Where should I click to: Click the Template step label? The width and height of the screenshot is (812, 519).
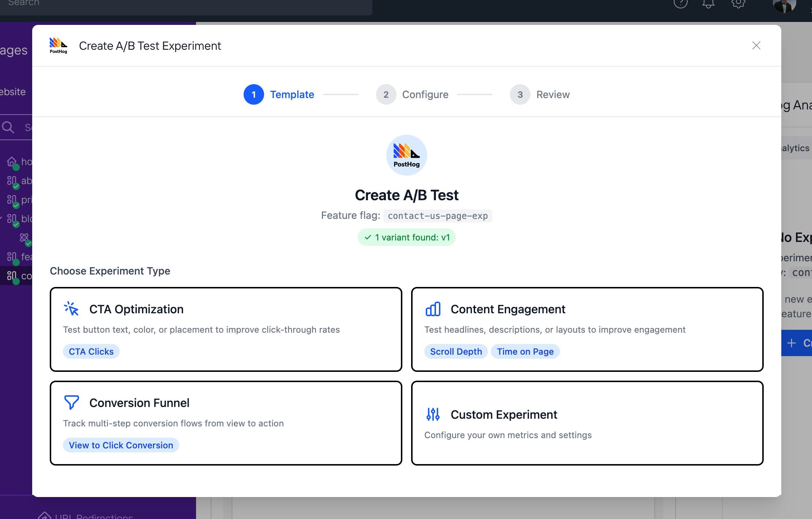[x=292, y=94]
